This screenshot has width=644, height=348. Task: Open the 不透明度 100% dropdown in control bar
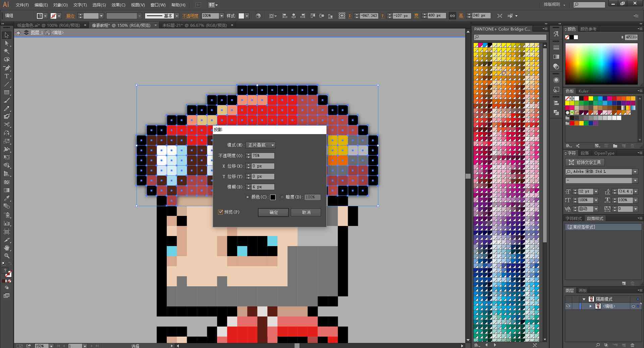point(221,16)
